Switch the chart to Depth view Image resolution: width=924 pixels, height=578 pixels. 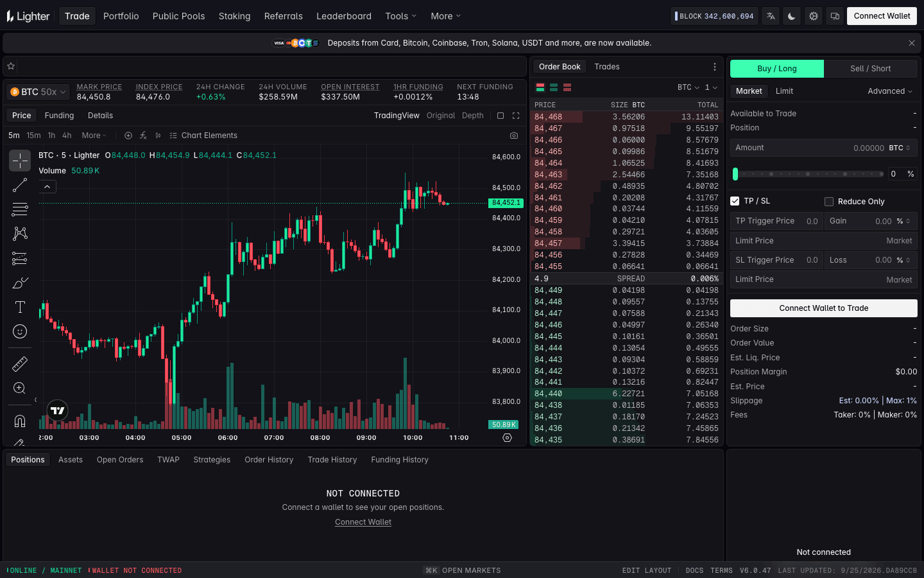473,116
